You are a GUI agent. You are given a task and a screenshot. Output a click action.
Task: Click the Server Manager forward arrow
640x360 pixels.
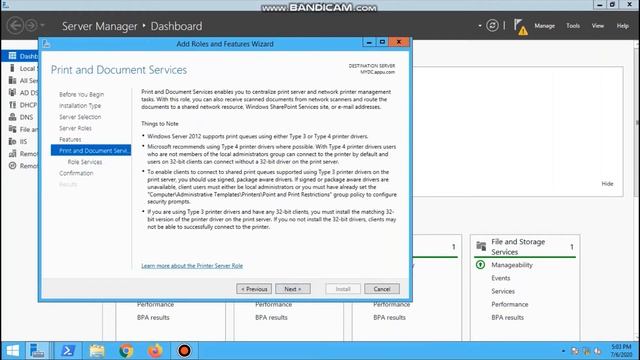coord(31,26)
